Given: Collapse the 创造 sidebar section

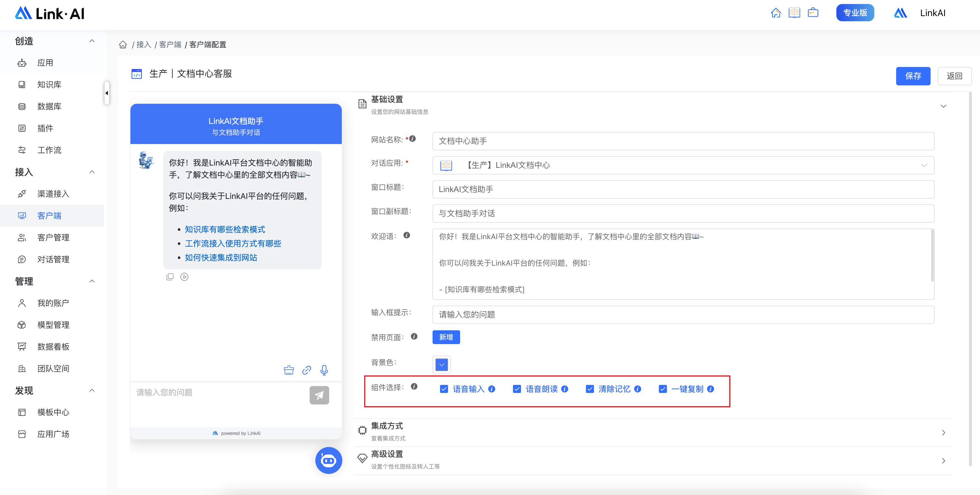Looking at the screenshot, I should 92,41.
